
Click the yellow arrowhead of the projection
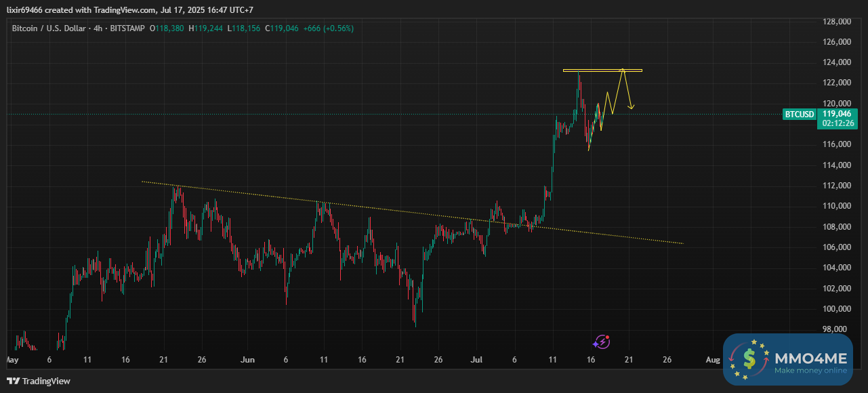point(632,106)
